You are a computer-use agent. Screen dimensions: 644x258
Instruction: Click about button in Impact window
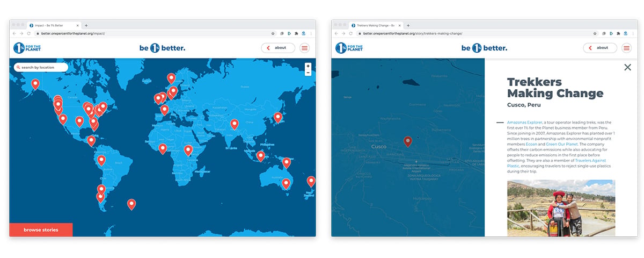click(278, 48)
